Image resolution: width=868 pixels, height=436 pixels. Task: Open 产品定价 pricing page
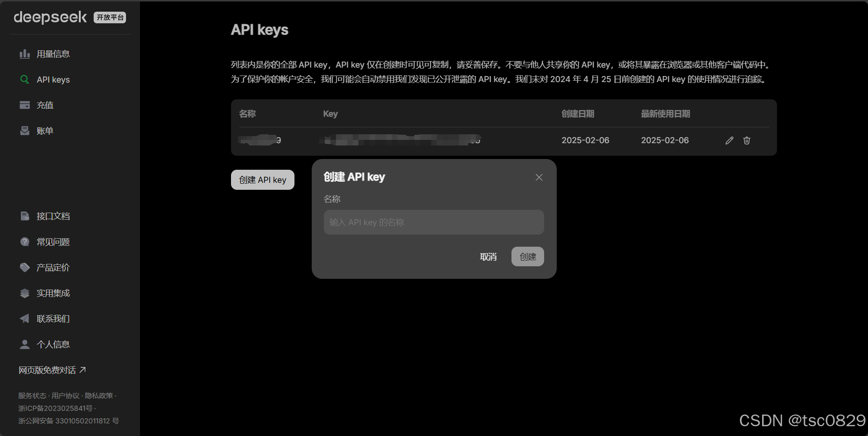tap(53, 268)
